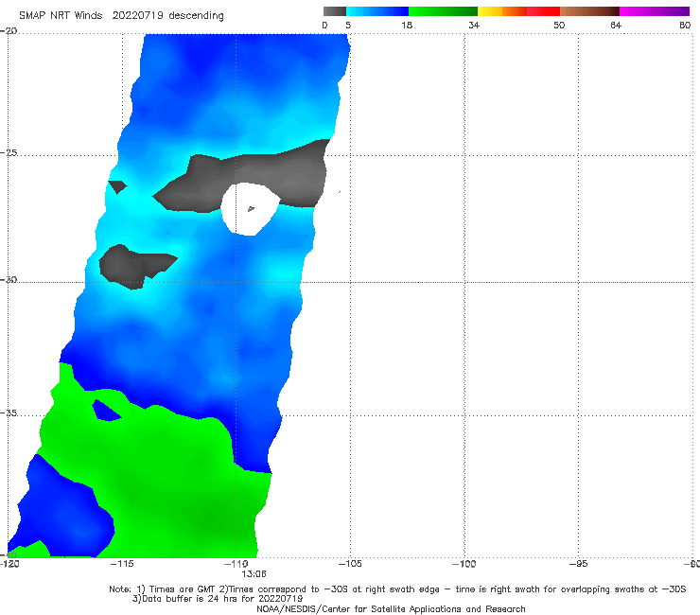
Task: Click the swath time label '13:06'
Action: 254,574
